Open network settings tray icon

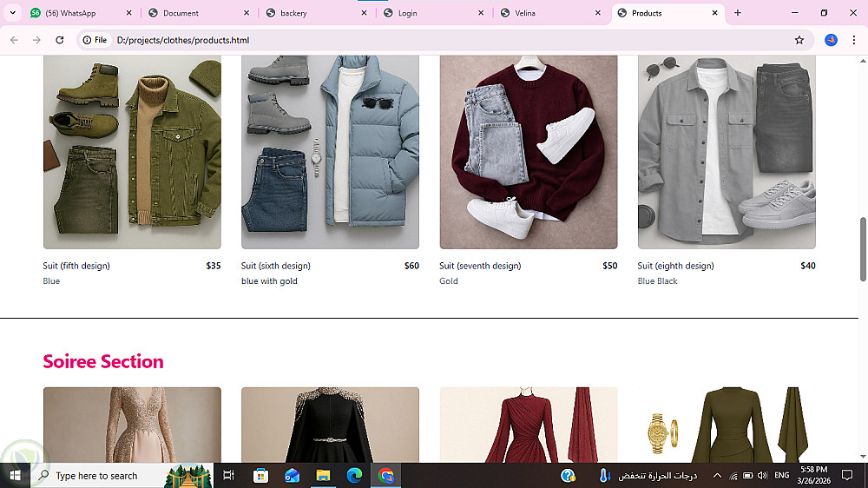coord(733,475)
